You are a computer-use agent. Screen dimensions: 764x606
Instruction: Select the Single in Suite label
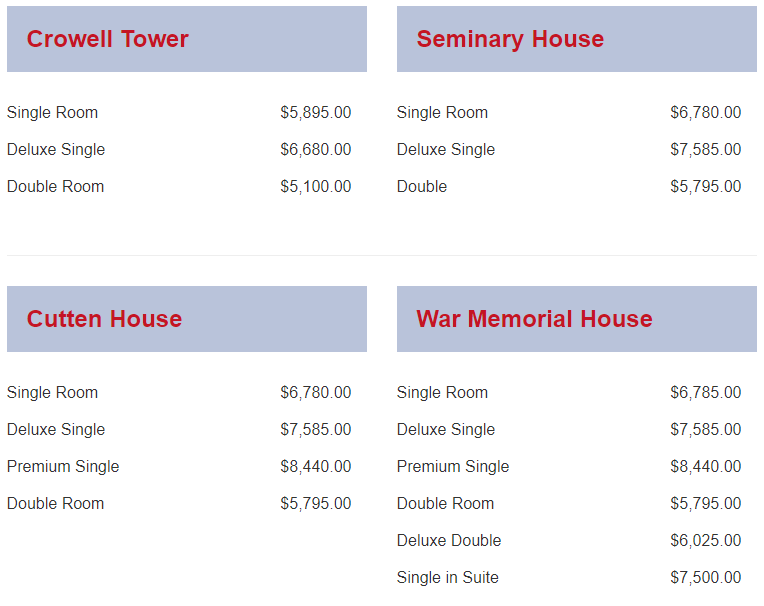coord(447,578)
